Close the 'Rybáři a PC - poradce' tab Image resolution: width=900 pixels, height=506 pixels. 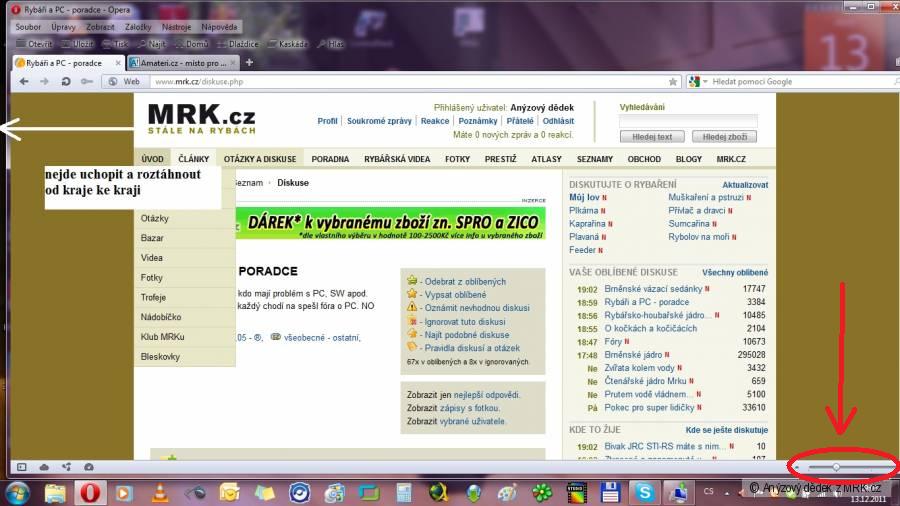tap(118, 63)
